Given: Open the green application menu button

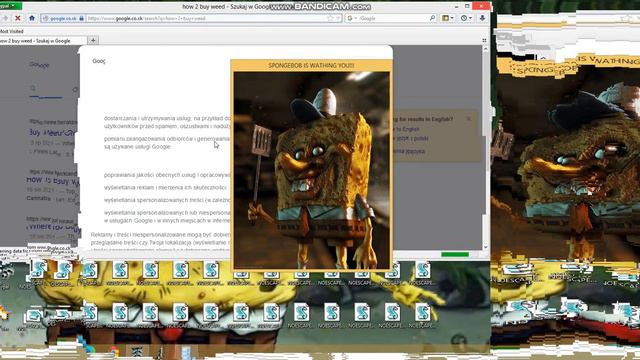Looking at the screenshot, I should [x=11, y=6].
